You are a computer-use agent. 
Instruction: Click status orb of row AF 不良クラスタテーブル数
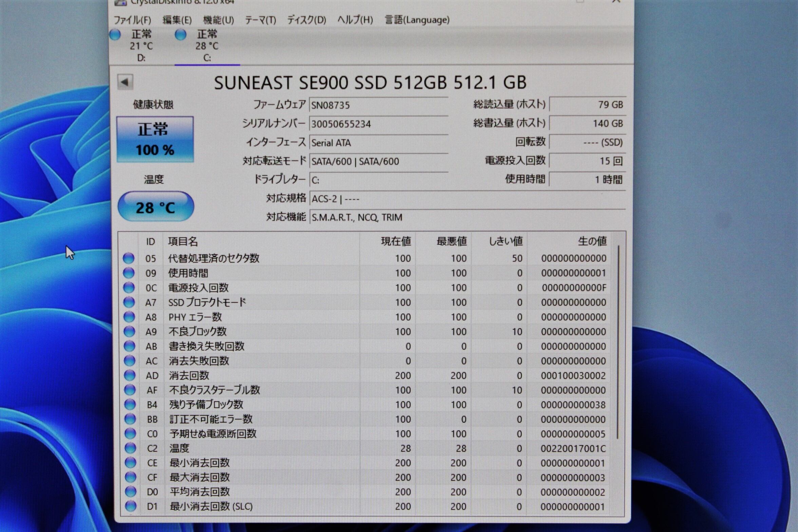(x=130, y=390)
